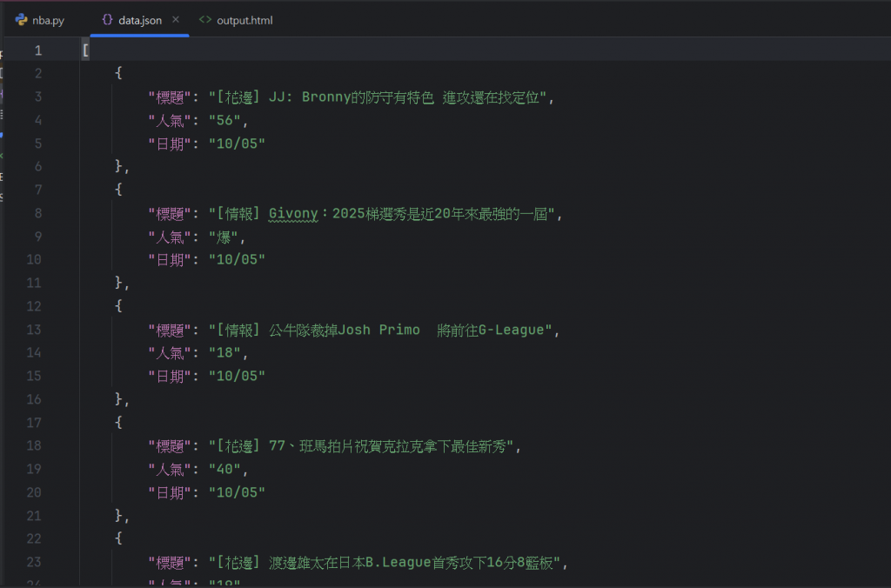Viewport: 891px width, 588px height.
Task: Click the date "10/05" on line 15
Action: [x=237, y=376]
